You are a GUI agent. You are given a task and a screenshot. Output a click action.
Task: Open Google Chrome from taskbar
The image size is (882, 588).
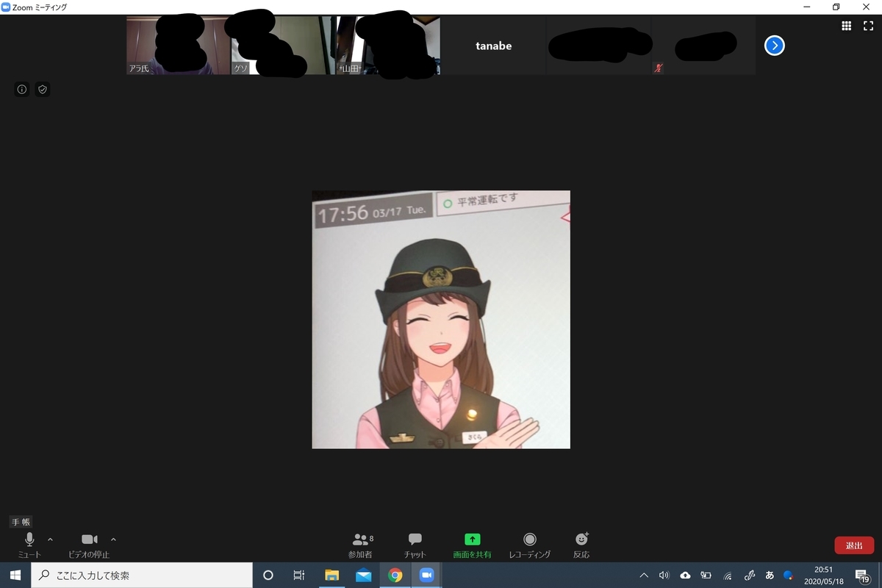click(x=395, y=576)
